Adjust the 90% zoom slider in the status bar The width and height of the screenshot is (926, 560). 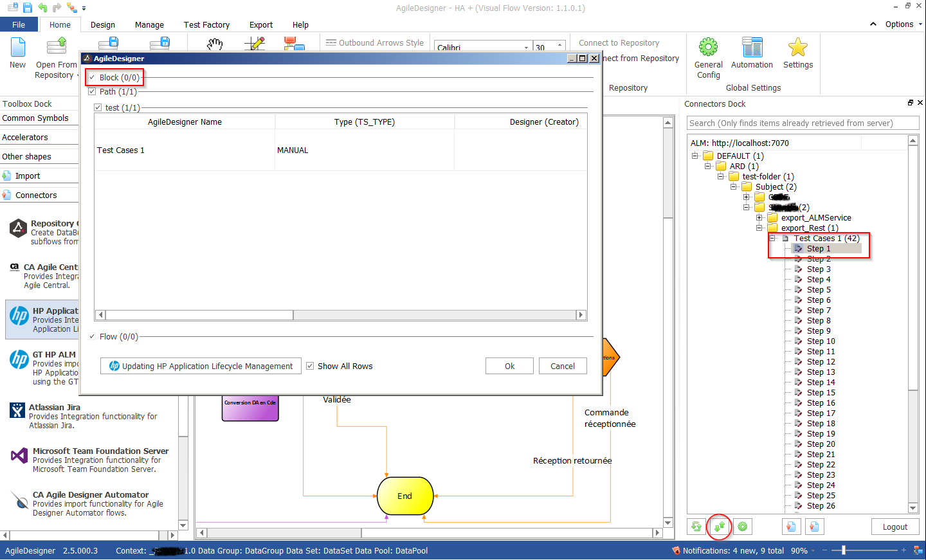coord(844,550)
